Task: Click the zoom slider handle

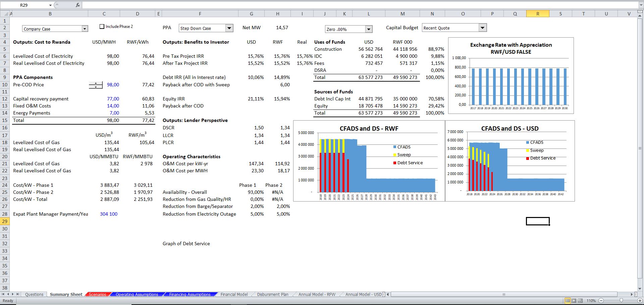Action: (x=621, y=301)
